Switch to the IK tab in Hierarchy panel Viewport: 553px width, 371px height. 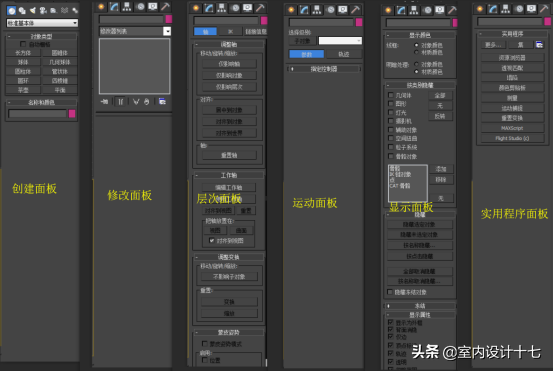point(230,32)
